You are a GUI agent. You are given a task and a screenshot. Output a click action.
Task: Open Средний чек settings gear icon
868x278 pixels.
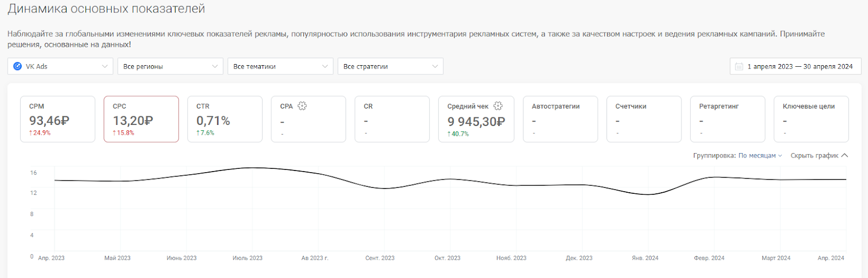coord(498,106)
